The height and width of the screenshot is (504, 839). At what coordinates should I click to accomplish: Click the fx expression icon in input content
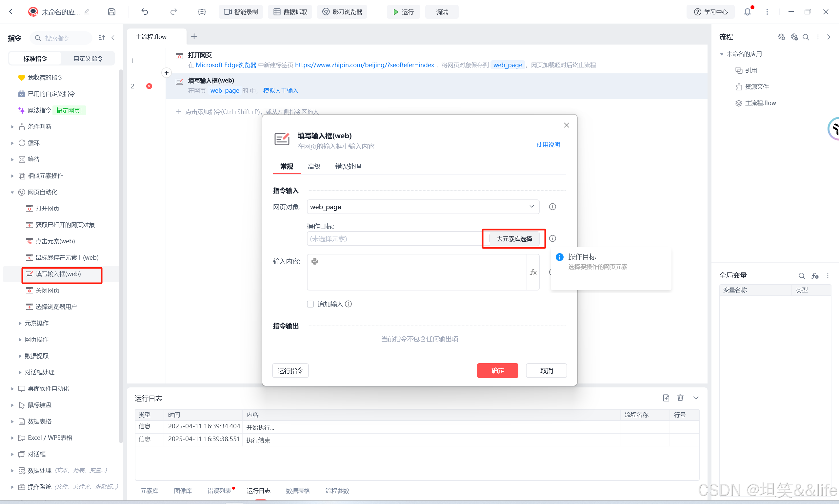533,272
